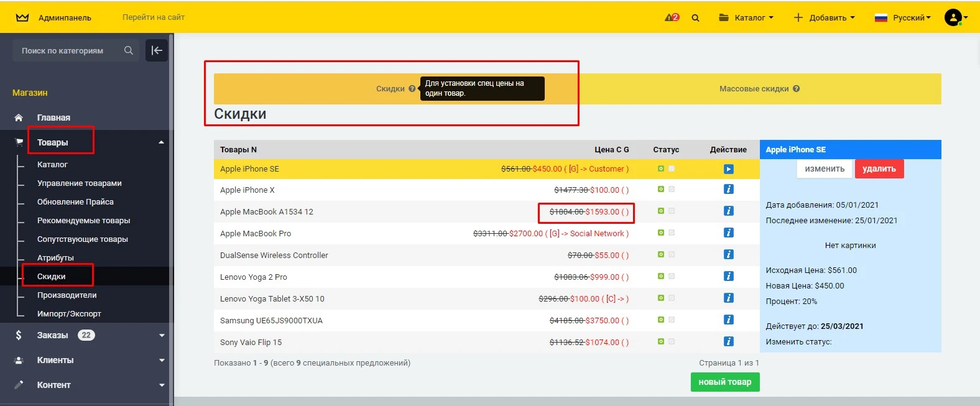Viewport: 980px width, 406px height.
Task: Click the crown logo icon
Action: 22,17
